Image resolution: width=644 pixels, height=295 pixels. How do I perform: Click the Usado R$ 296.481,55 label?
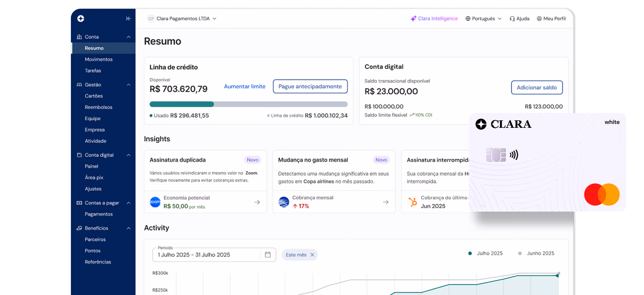pyautogui.click(x=179, y=115)
